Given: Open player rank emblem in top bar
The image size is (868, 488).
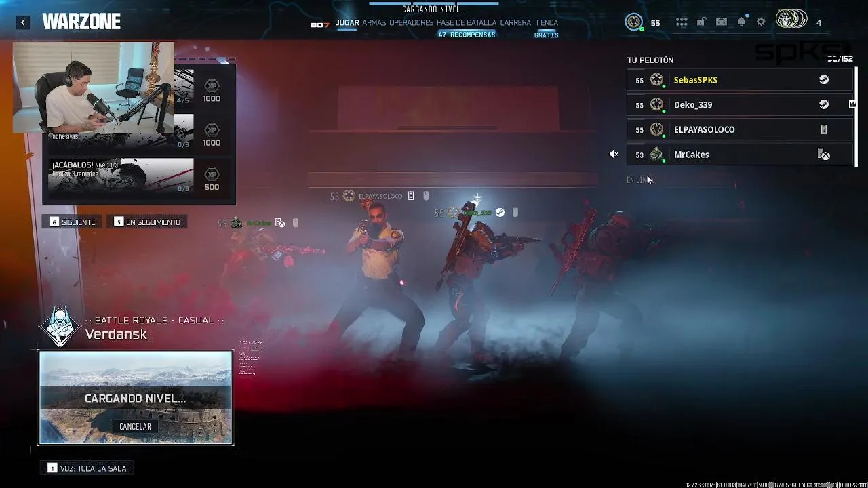Looking at the screenshot, I should pyautogui.click(x=633, y=22).
